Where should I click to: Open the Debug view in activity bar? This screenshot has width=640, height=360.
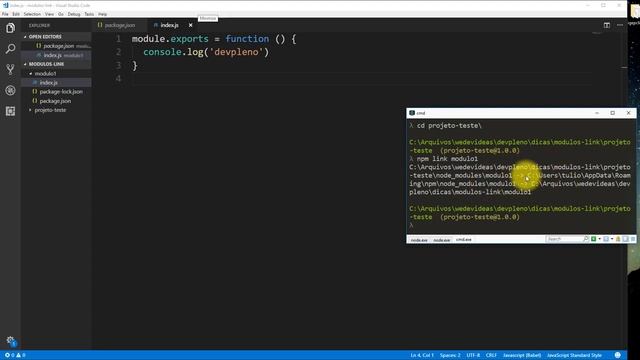pos(10,90)
